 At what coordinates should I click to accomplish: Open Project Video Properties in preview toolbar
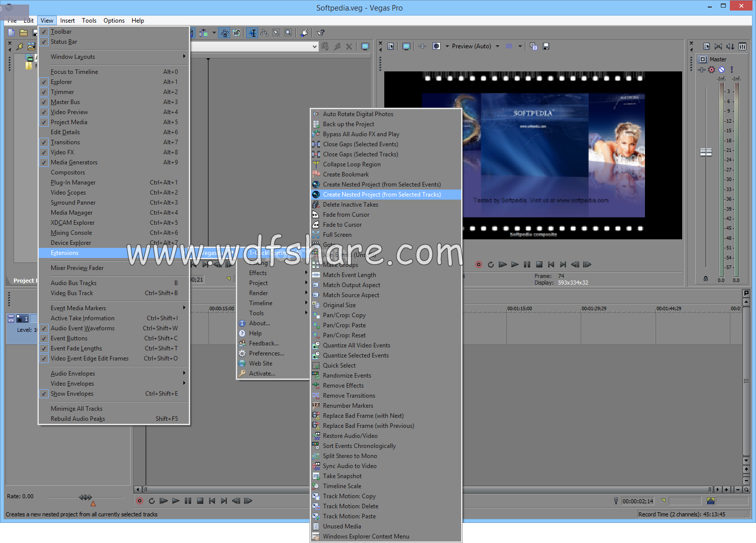(391, 46)
